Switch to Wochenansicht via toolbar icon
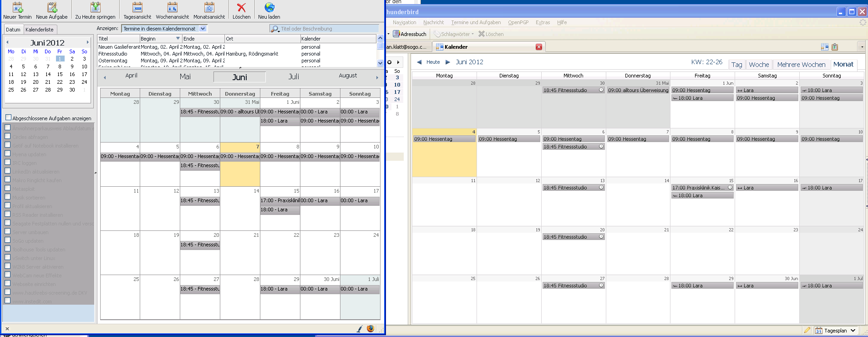Image resolution: width=868 pixels, height=337 pixels. point(172,8)
